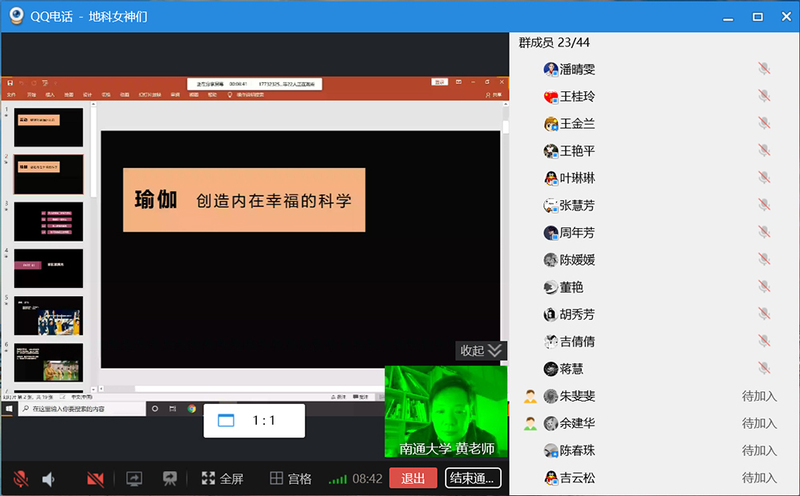This screenshot has width=800, height=496.
Task: Click the 结束通话 end call button
Action: 473,479
